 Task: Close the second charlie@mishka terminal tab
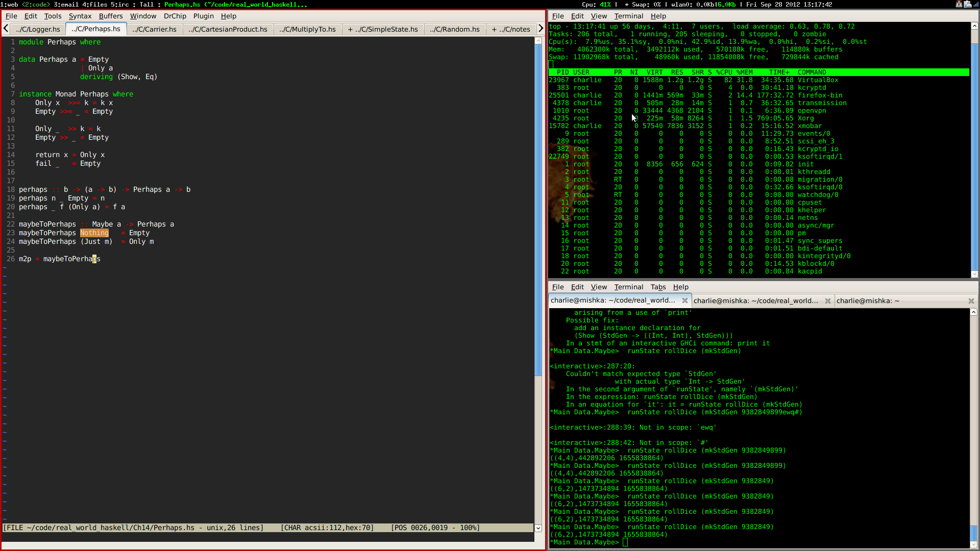(x=828, y=301)
